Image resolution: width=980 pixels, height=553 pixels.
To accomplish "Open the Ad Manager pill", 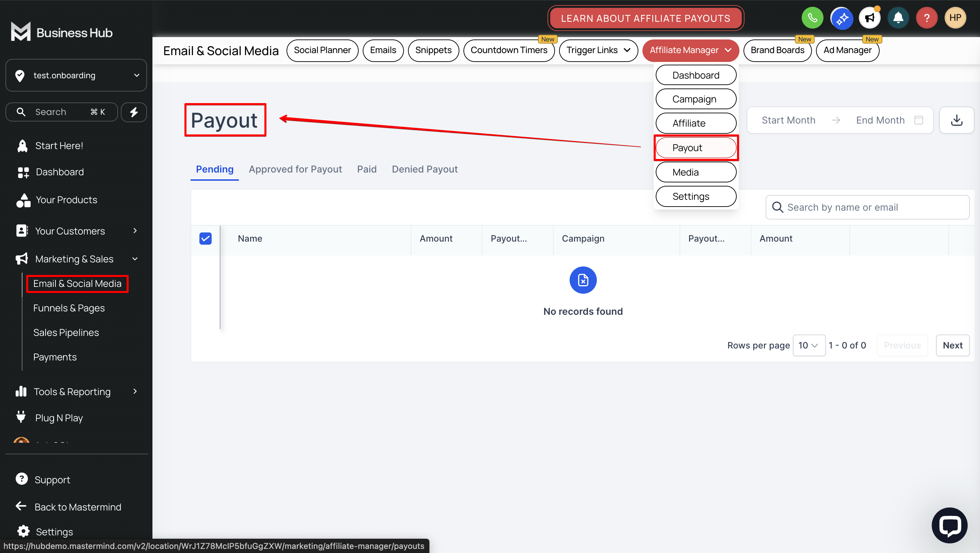I will [847, 50].
